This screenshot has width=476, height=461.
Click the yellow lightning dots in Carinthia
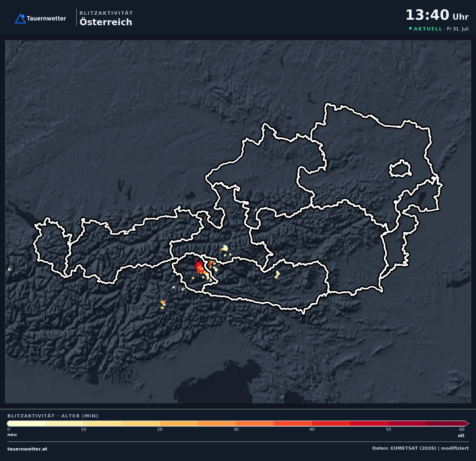[277, 275]
